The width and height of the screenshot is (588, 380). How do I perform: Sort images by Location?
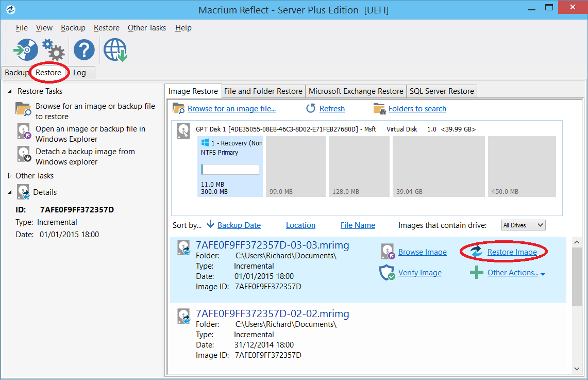pyautogui.click(x=300, y=225)
